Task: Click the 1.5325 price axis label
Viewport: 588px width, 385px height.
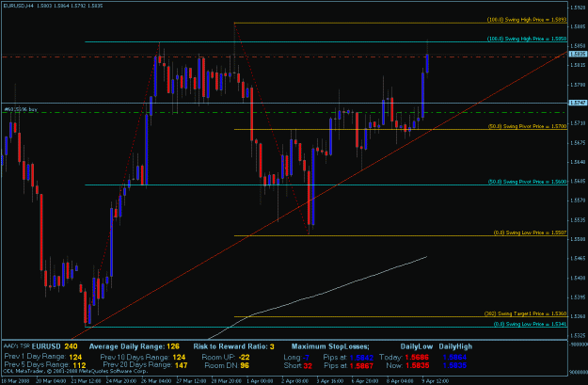Action: click(x=578, y=335)
